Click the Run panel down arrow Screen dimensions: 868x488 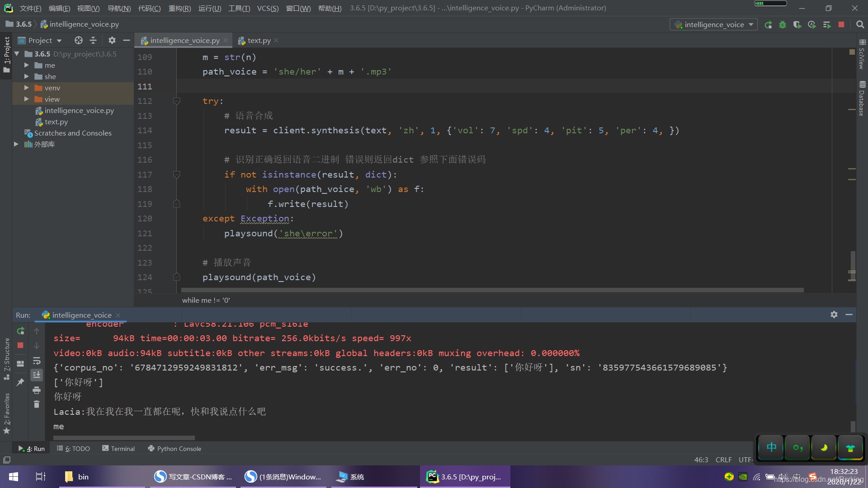(x=37, y=346)
